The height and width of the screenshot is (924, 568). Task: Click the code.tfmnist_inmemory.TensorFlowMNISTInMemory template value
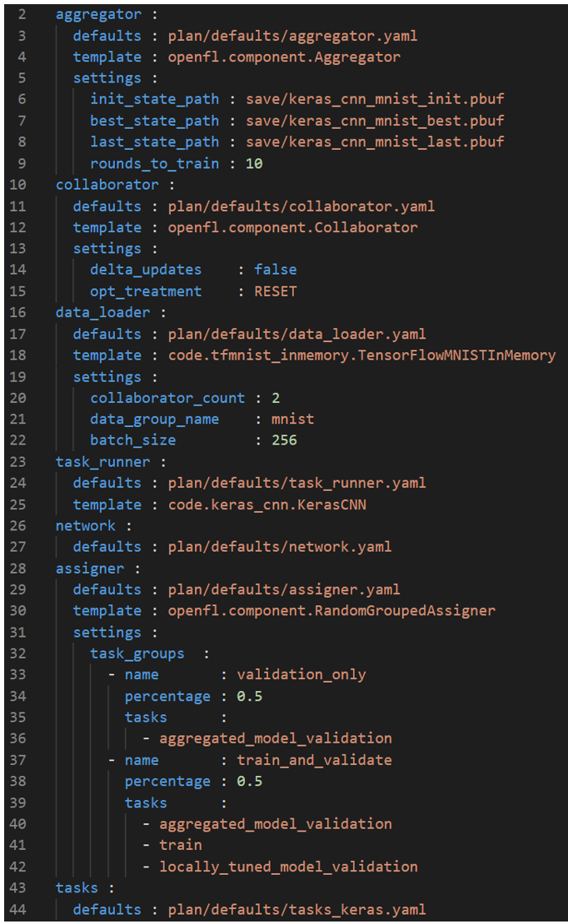click(361, 355)
